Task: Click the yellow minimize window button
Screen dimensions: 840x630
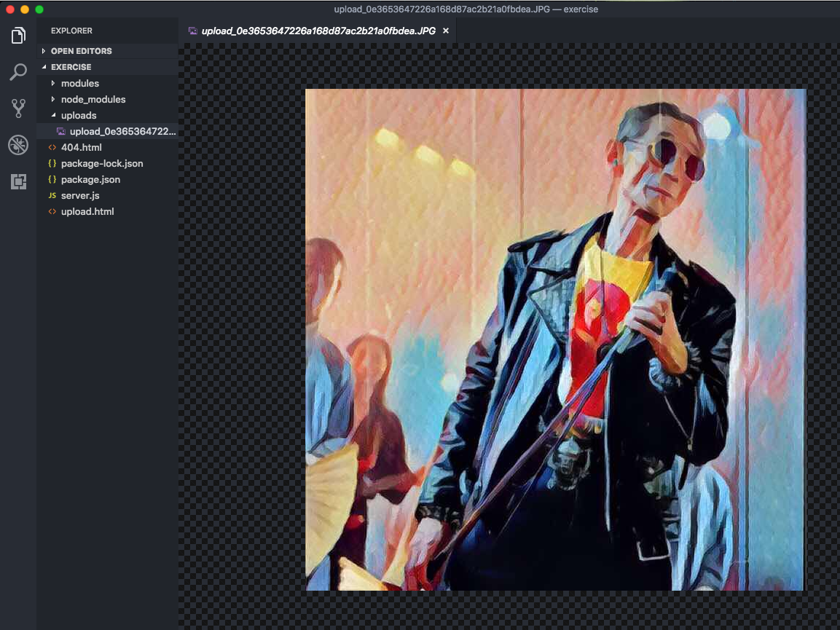Action: 25,9
